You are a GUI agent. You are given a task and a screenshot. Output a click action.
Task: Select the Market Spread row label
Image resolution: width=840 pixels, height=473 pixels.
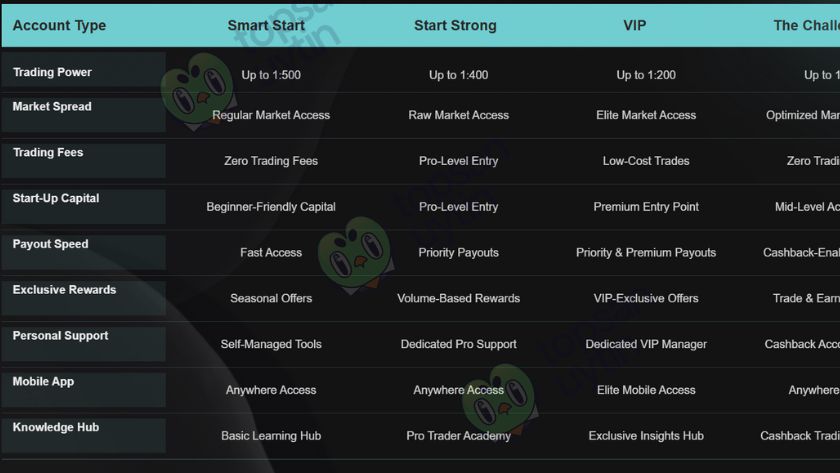coord(52,107)
